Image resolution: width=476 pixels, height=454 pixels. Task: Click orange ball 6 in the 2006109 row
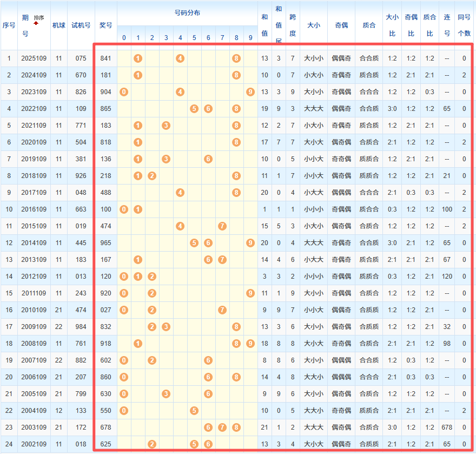pyautogui.click(x=208, y=377)
